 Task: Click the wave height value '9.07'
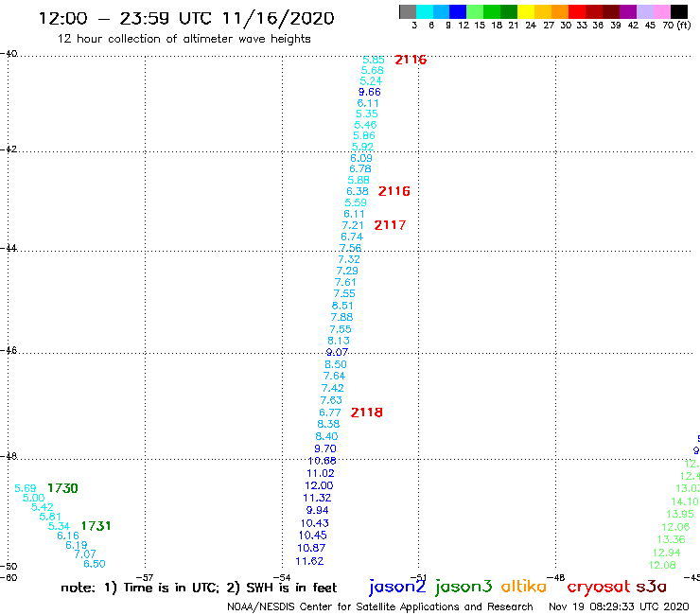click(337, 352)
